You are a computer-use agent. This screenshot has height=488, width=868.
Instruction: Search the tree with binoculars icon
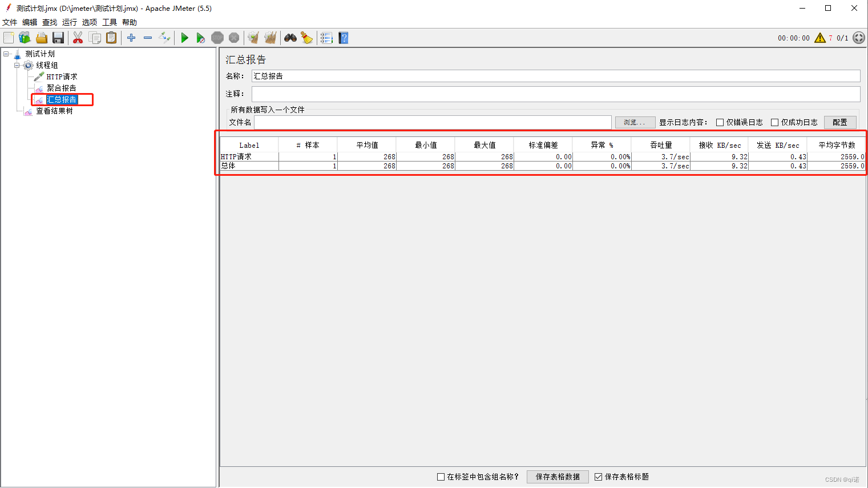pos(290,38)
